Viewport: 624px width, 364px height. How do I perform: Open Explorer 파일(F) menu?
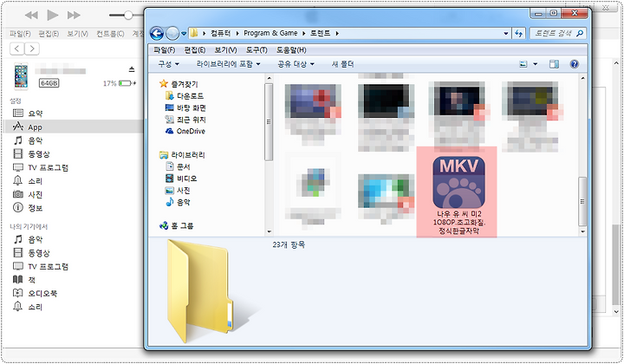pos(164,50)
